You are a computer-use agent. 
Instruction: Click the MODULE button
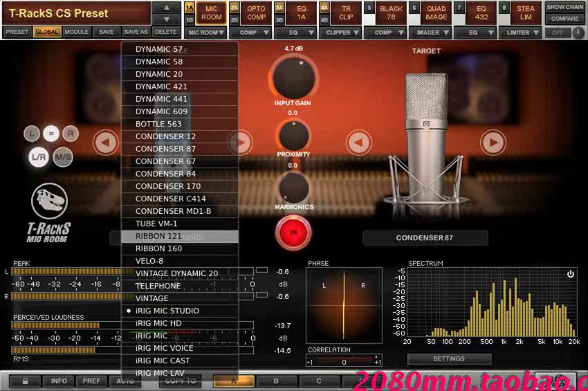[x=77, y=33]
